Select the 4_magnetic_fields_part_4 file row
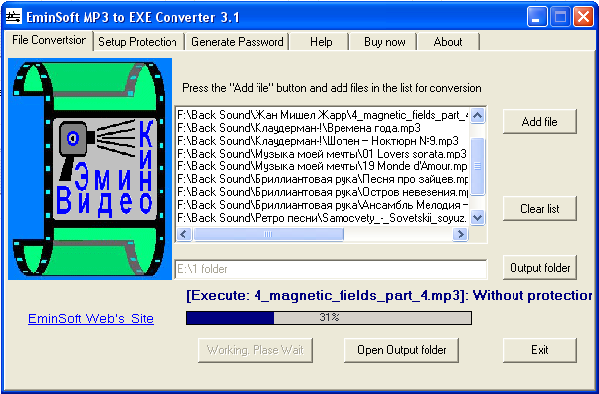This screenshot has width=599, height=394. pyautogui.click(x=322, y=115)
